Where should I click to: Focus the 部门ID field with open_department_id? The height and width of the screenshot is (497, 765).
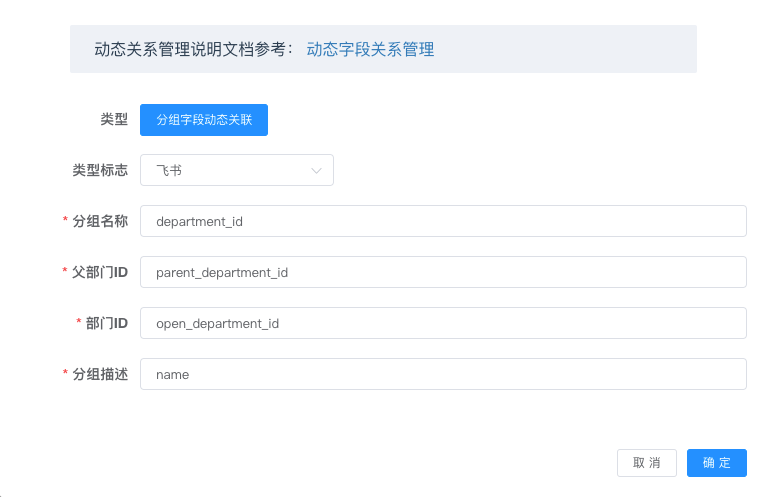(443, 323)
